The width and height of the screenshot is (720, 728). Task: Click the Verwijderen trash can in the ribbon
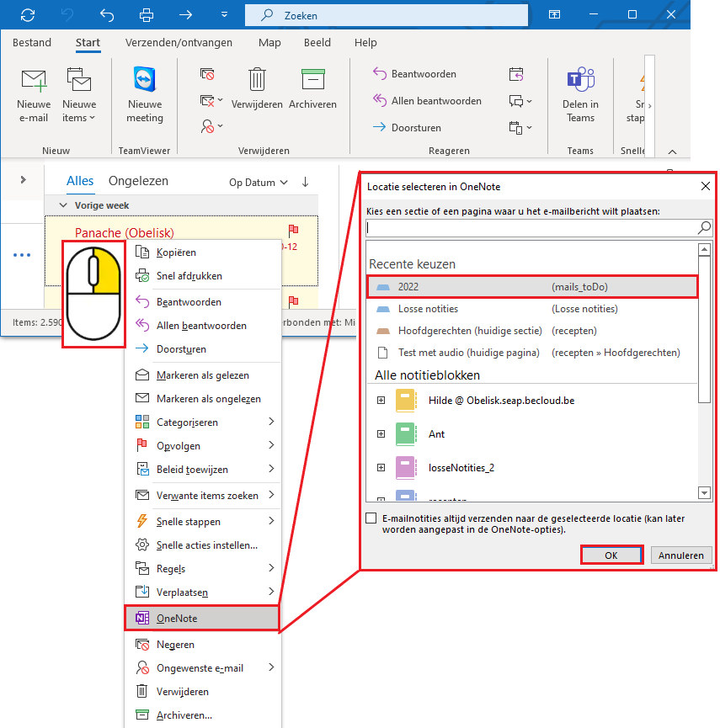(x=257, y=88)
